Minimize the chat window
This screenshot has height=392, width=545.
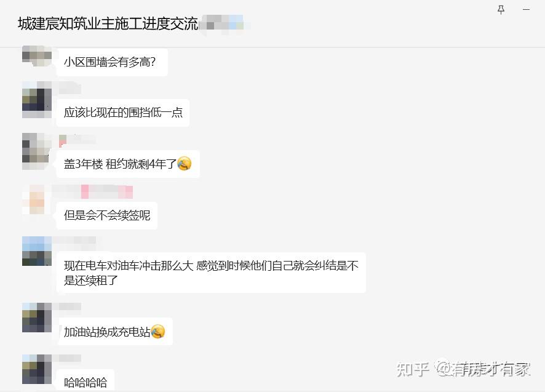[x=526, y=10]
